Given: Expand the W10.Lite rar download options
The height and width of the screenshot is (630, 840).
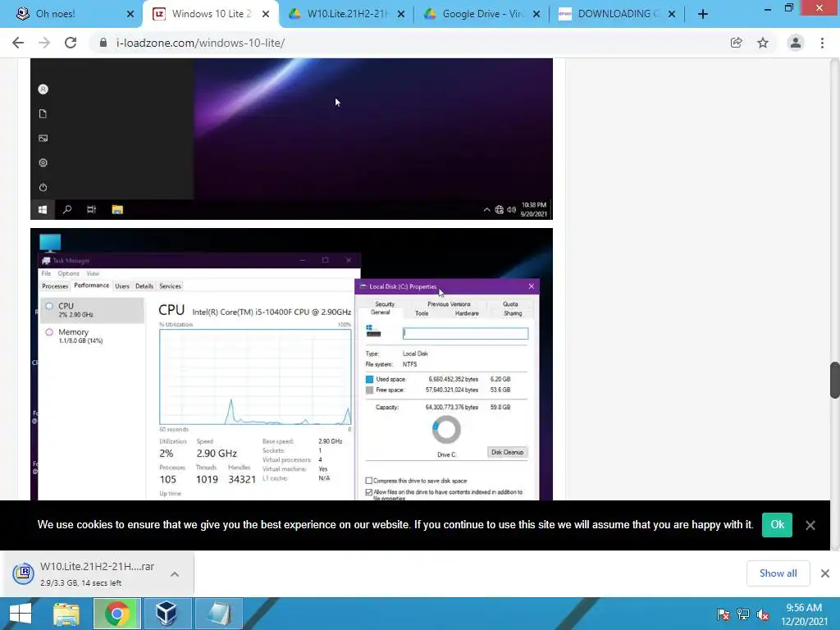Looking at the screenshot, I should [175, 574].
